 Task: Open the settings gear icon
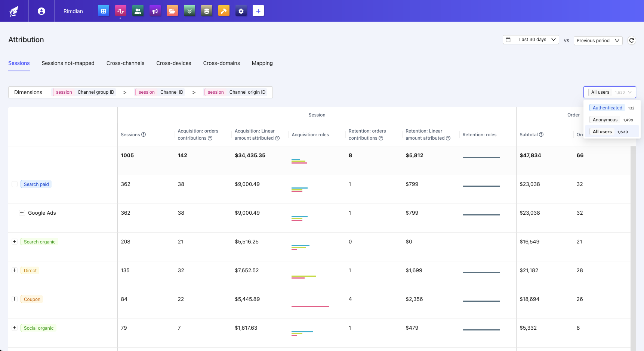[x=241, y=11]
